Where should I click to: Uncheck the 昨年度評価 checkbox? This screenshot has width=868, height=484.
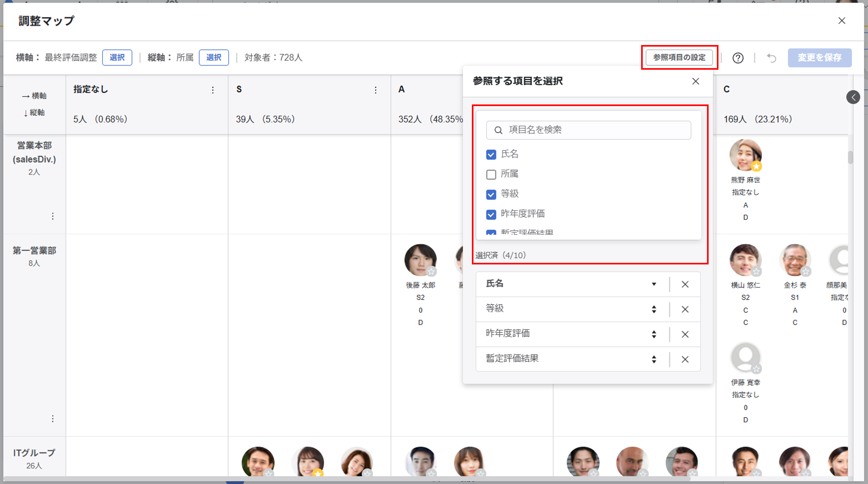[491, 214]
